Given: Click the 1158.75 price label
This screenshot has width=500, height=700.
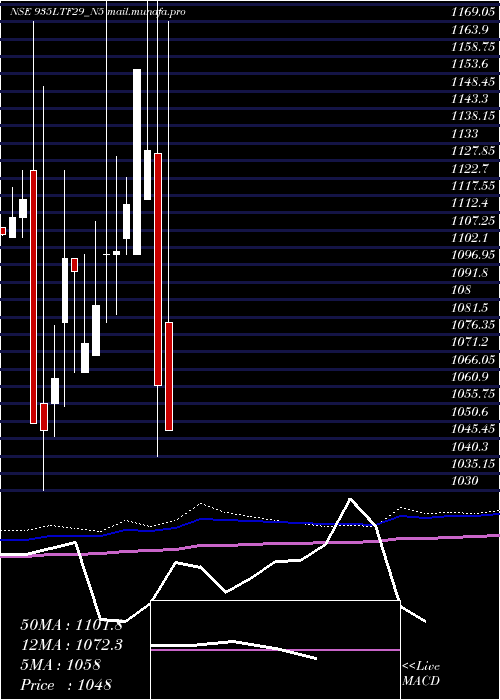Looking at the screenshot, I should click(x=473, y=47).
